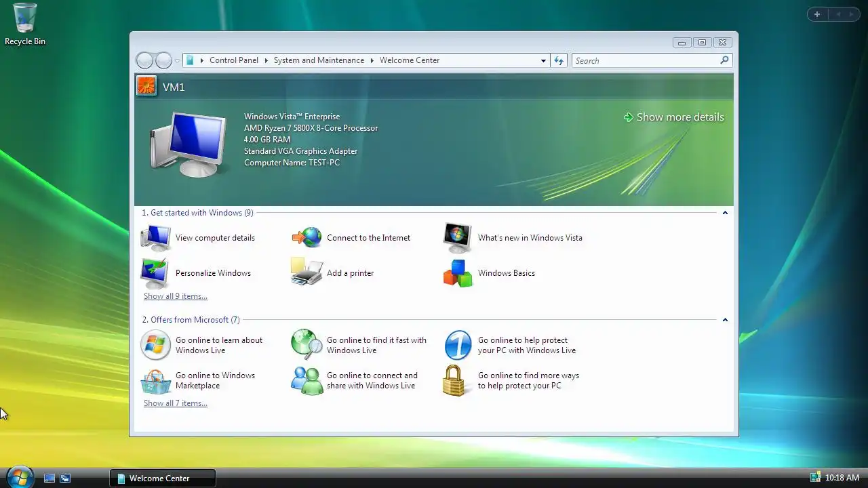The image size is (868, 488).
Task: Click Control Panel in the address bar
Action: tap(234, 60)
